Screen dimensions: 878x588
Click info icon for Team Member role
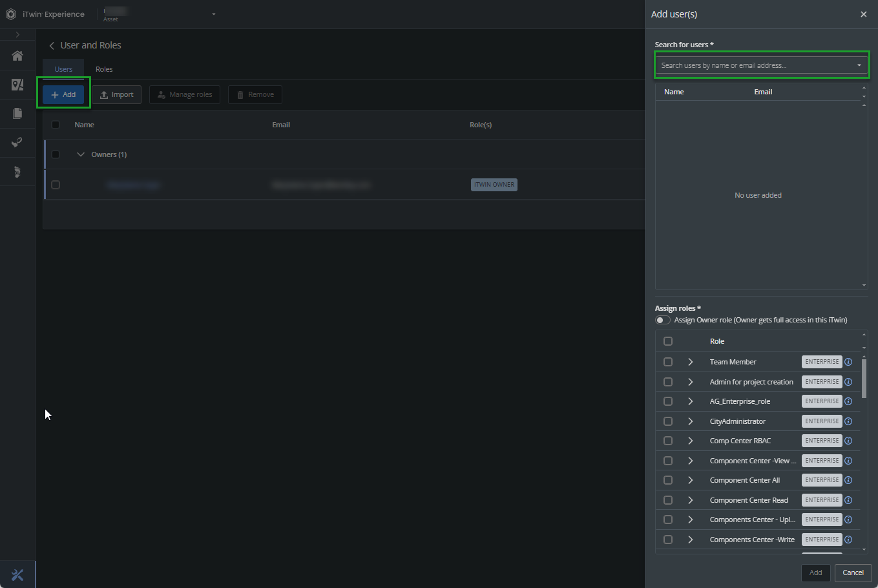848,362
